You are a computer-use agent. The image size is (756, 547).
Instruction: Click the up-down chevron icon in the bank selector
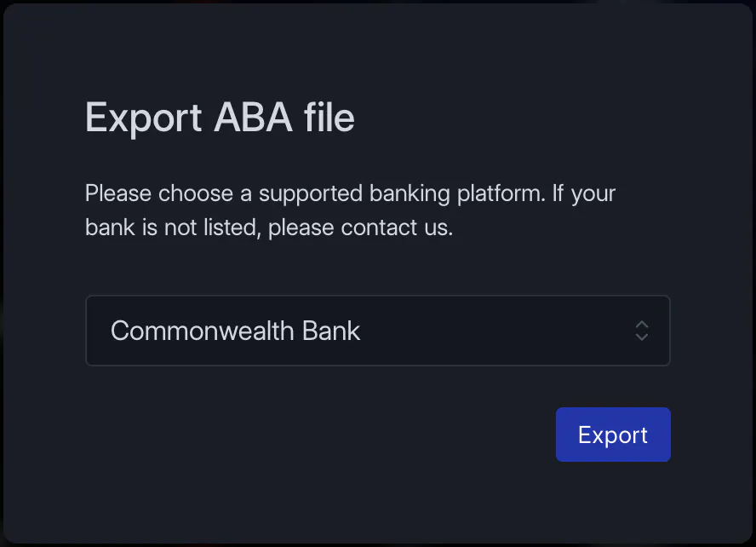click(x=641, y=331)
